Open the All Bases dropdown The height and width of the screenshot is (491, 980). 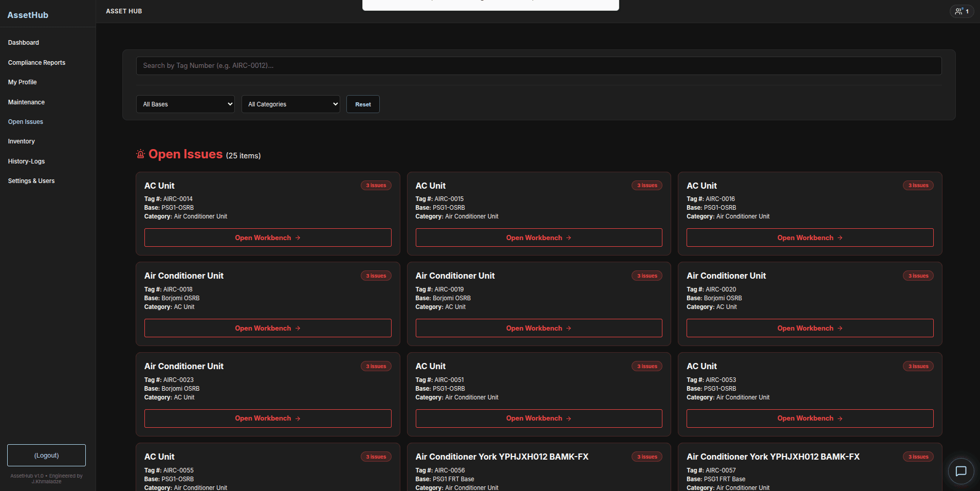pos(186,104)
